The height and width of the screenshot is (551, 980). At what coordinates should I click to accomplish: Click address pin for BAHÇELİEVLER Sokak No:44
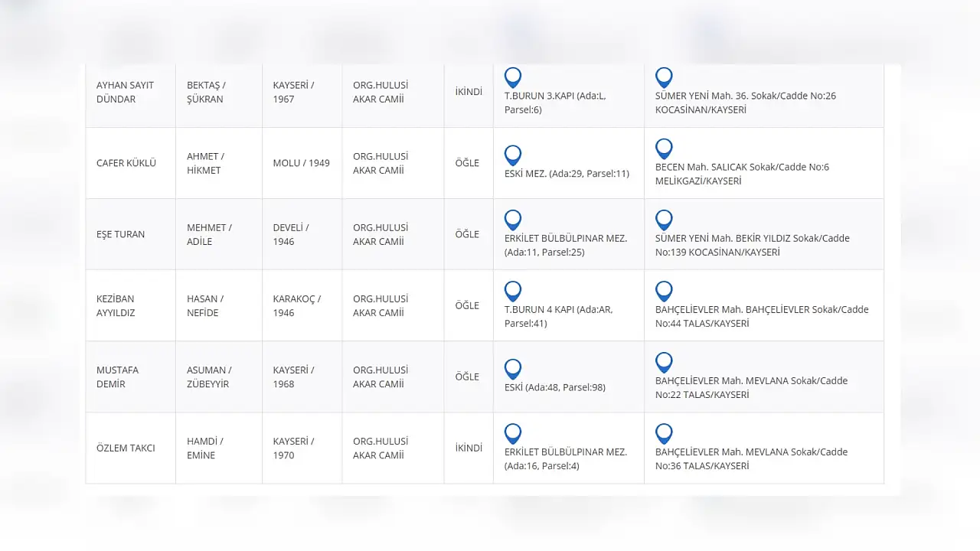tap(664, 291)
